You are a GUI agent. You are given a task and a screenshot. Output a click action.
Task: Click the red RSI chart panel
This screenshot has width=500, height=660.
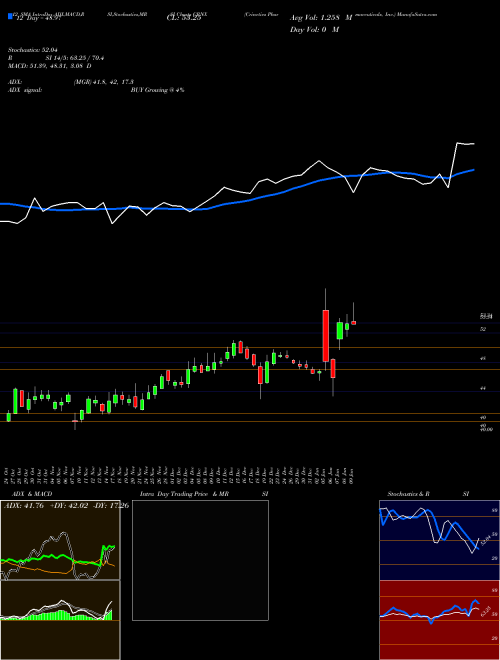point(439,620)
